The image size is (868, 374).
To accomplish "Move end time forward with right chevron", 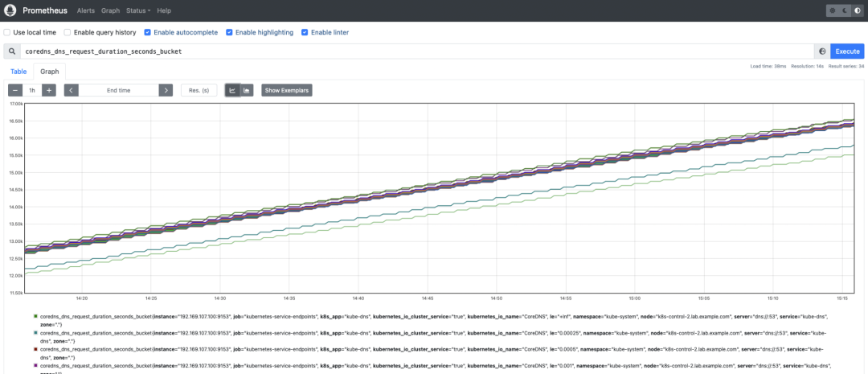I will [166, 90].
